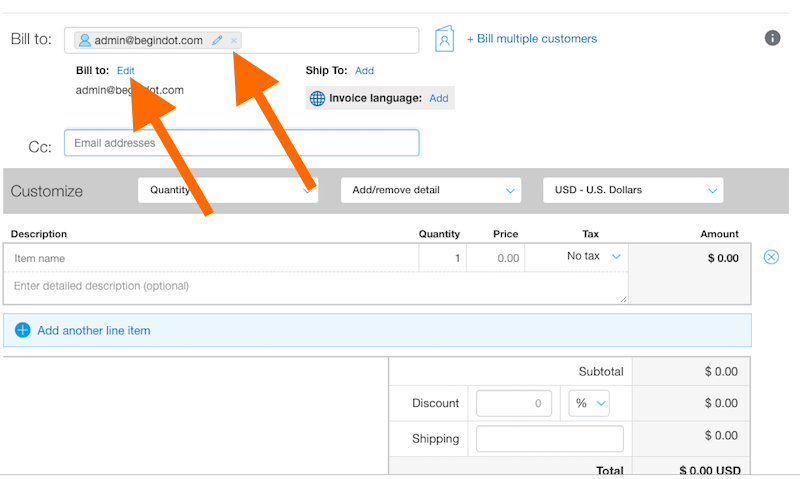Click the line item quantity field
800x479 pixels.
[x=442, y=258]
